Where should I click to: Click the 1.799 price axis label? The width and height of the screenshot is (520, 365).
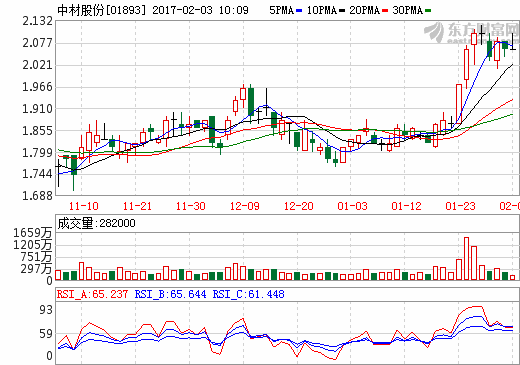pyautogui.click(x=37, y=153)
